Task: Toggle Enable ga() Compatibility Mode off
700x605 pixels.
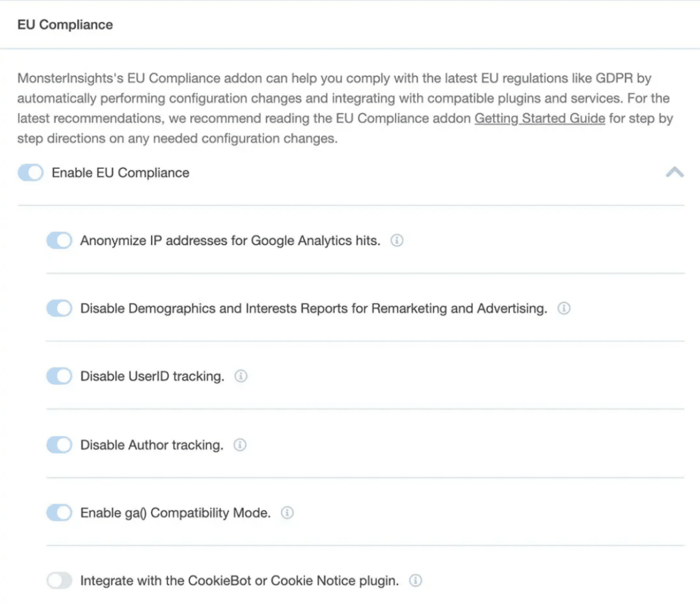Action: click(x=59, y=513)
